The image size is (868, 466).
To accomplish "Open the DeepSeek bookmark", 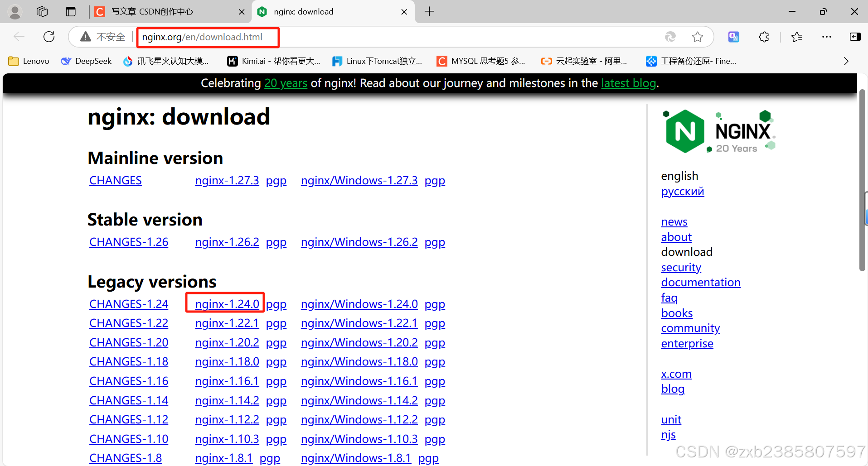I will (86, 61).
